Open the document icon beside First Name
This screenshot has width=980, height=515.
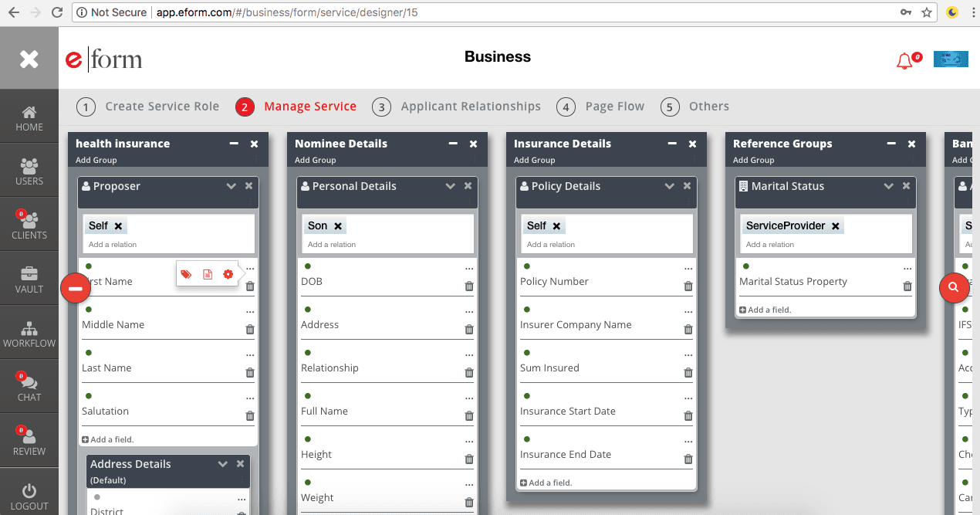coord(206,273)
